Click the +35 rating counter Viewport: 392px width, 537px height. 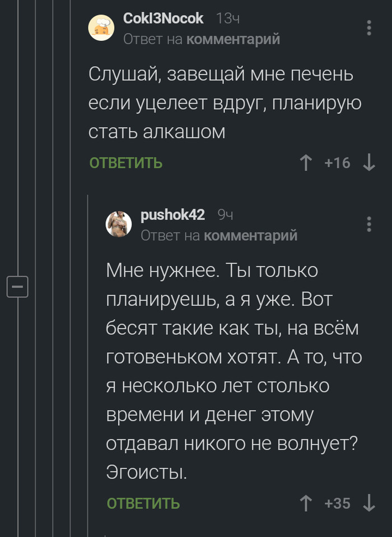pyautogui.click(x=337, y=503)
